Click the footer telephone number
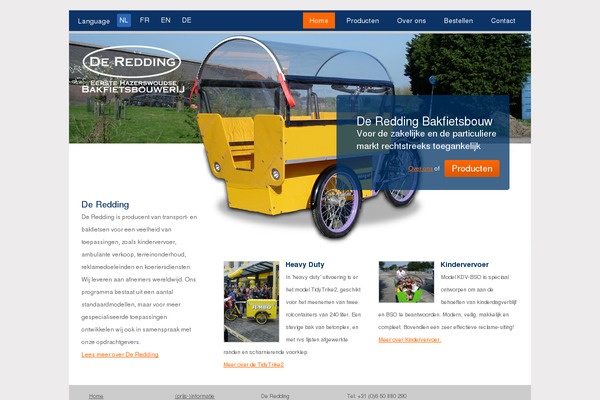600x400 pixels. [377, 396]
